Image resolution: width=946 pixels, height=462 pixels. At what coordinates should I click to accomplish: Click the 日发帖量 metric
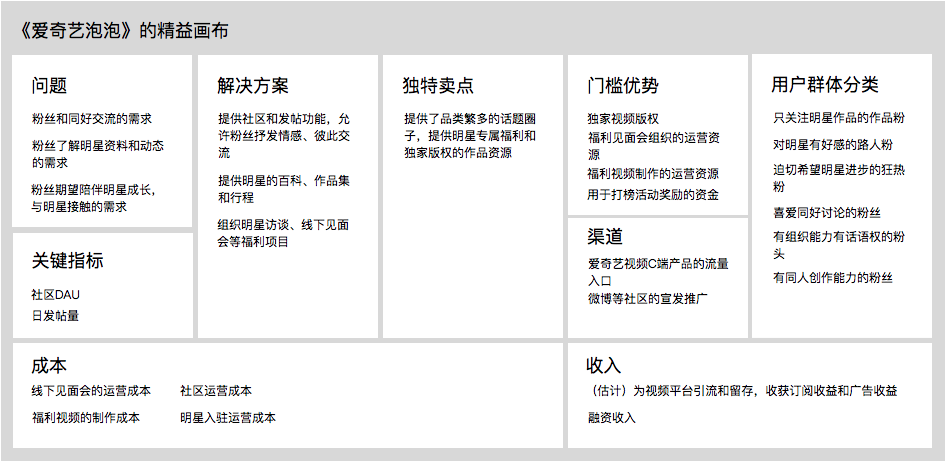pyautogui.click(x=55, y=315)
